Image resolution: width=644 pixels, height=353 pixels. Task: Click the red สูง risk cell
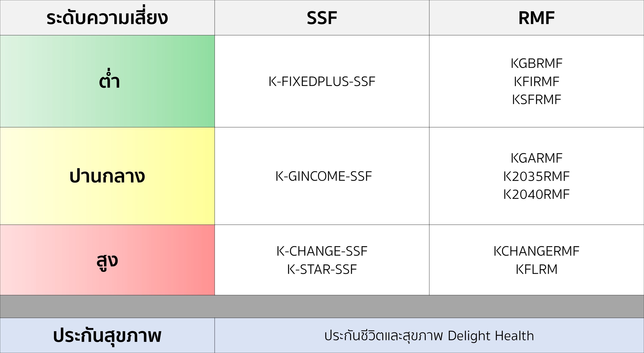(x=107, y=260)
